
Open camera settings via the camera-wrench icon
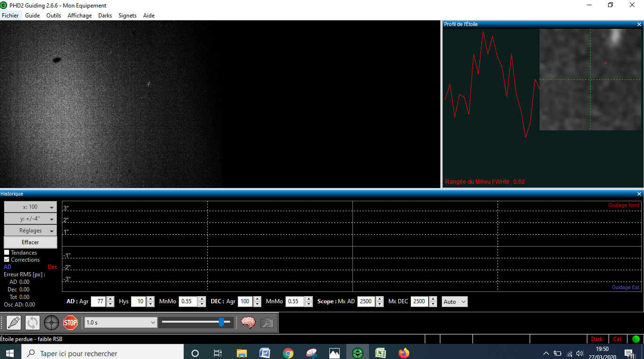tap(267, 323)
